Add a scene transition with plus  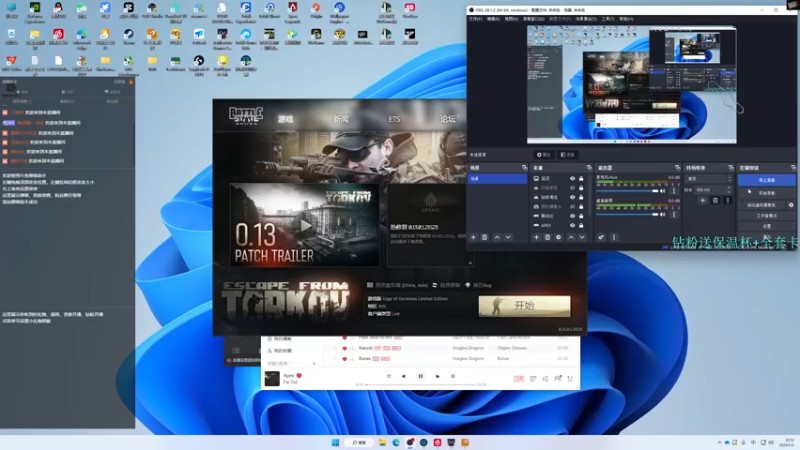703,201
